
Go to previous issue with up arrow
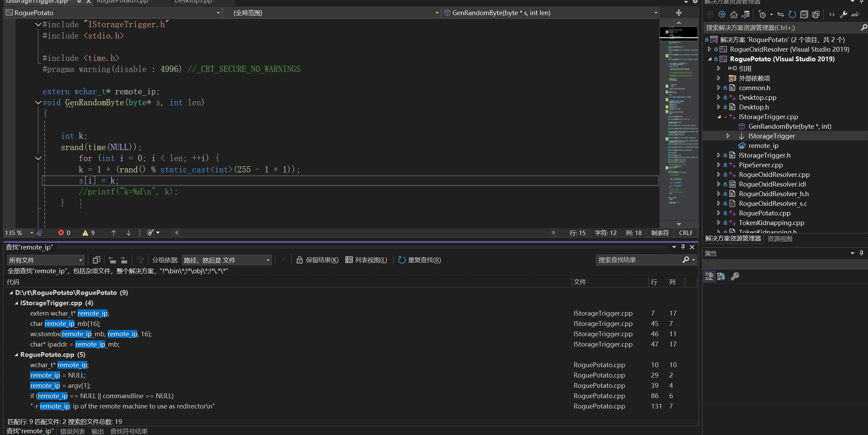[113, 233]
